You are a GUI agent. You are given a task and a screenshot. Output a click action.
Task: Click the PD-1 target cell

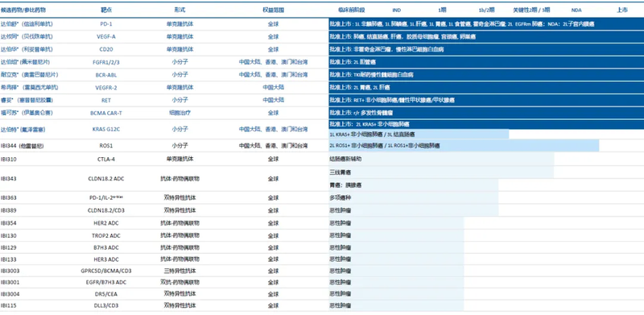[x=106, y=24]
